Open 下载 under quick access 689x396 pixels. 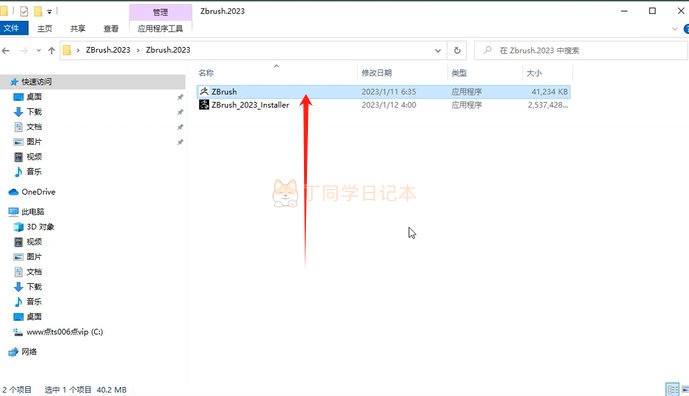(x=34, y=112)
